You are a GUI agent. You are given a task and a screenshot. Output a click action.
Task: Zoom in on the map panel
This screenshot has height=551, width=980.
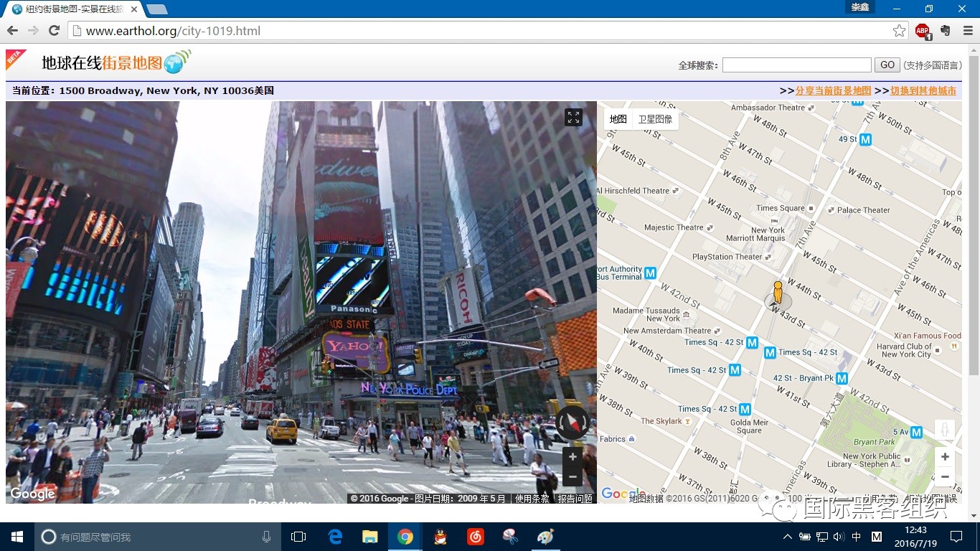[945, 457]
